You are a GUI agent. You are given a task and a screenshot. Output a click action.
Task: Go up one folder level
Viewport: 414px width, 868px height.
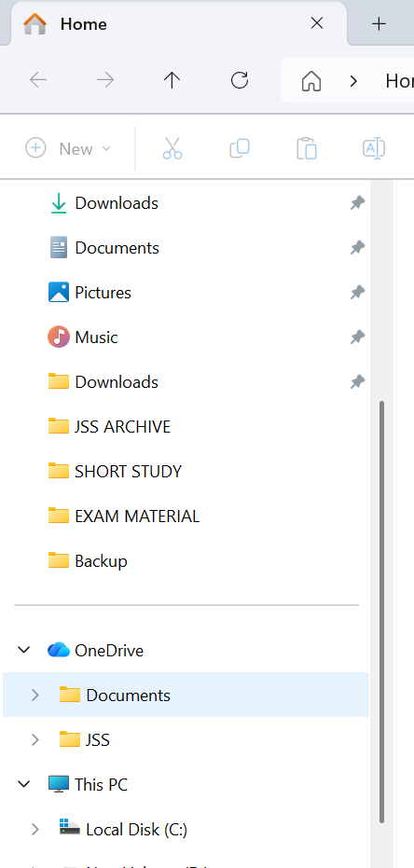point(172,81)
